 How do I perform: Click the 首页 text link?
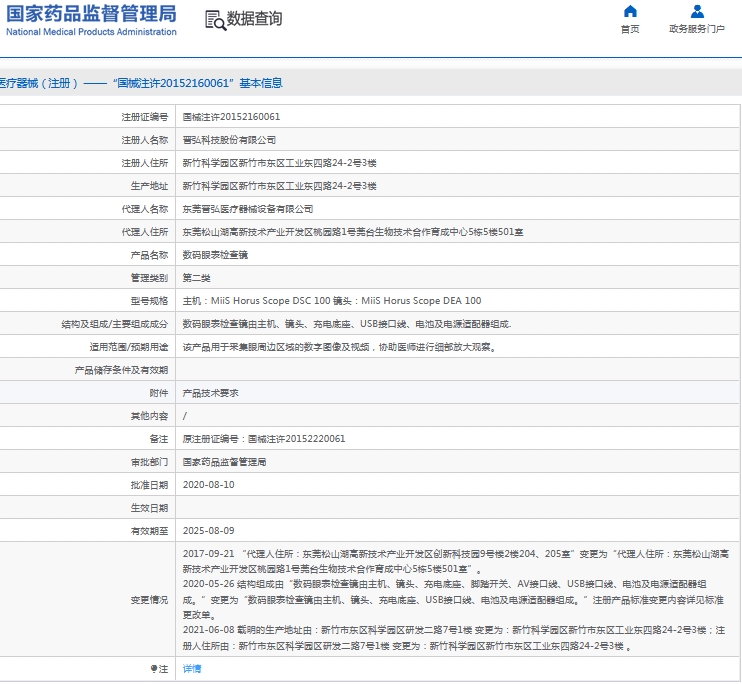[x=630, y=29]
